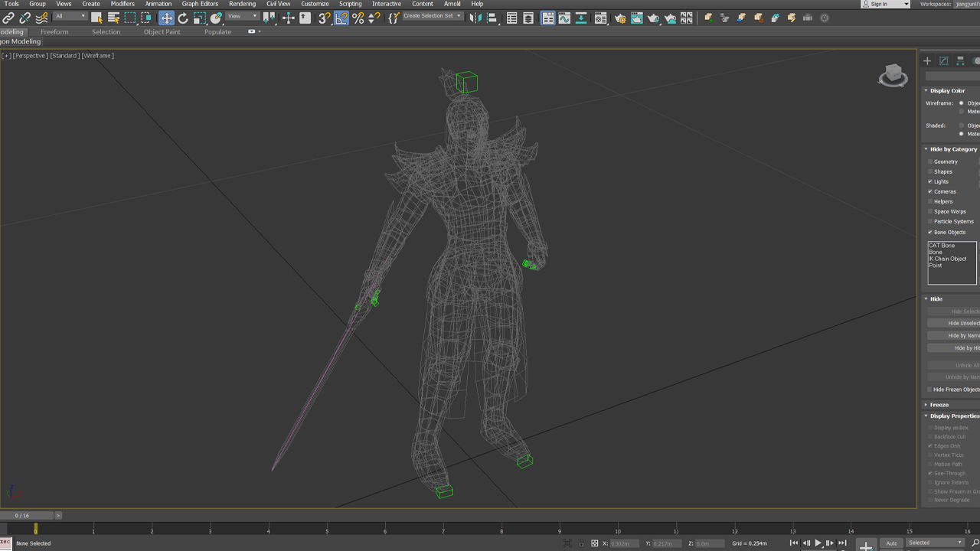Choose the Select Object arrow tool

[96, 18]
